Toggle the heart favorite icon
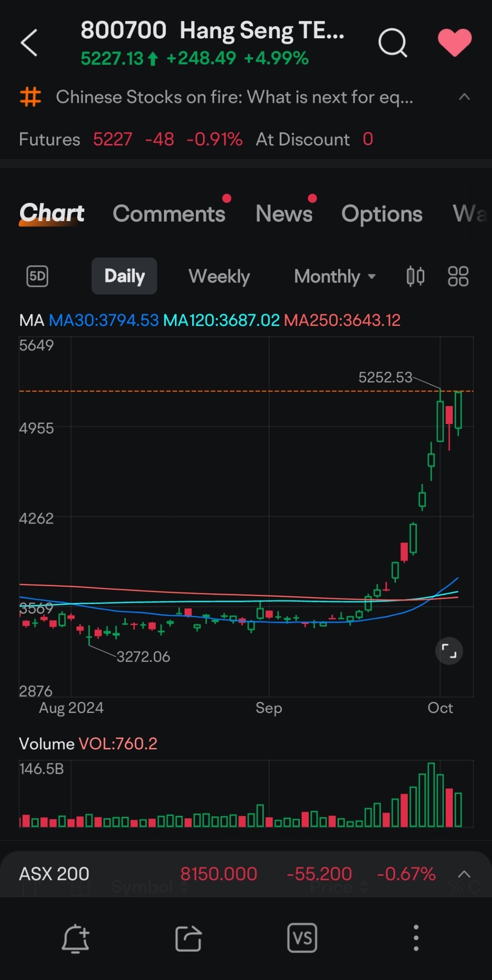Viewport: 492px width, 980px height. pyautogui.click(x=455, y=42)
